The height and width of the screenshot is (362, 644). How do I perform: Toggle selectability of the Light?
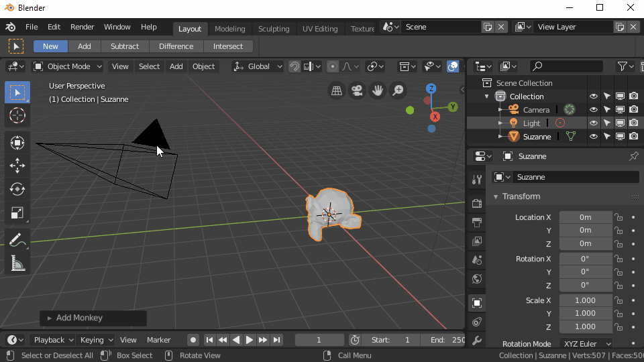[607, 123]
